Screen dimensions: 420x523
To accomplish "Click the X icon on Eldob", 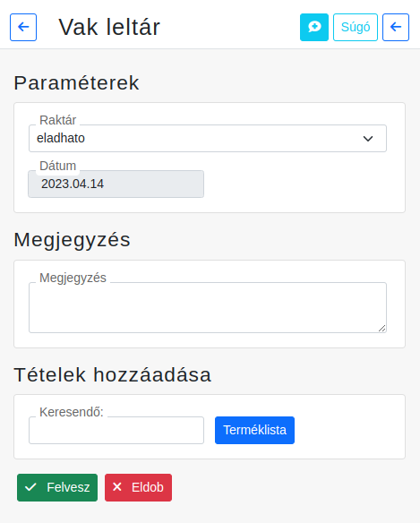I will tap(117, 487).
